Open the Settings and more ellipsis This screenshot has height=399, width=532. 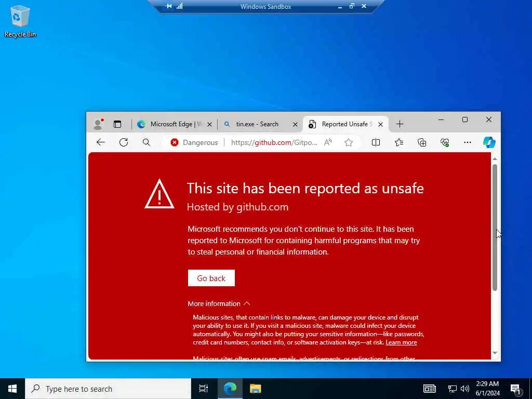pos(467,142)
